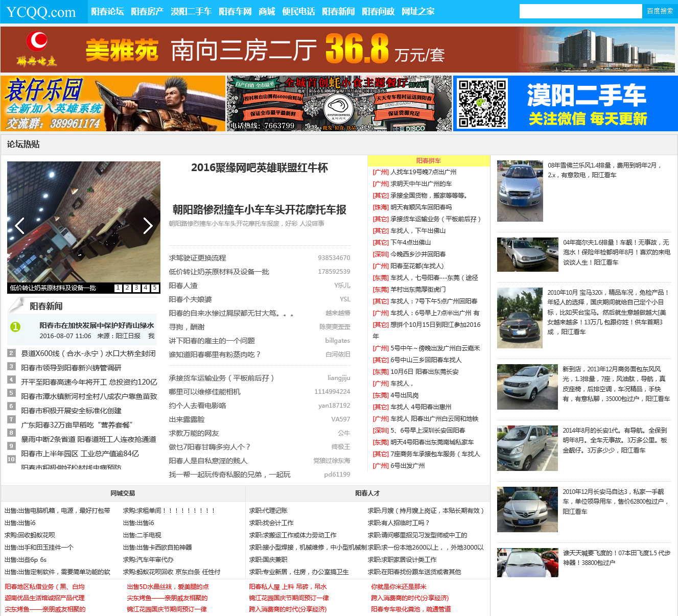Select 商城 in the top navigation

(267, 11)
